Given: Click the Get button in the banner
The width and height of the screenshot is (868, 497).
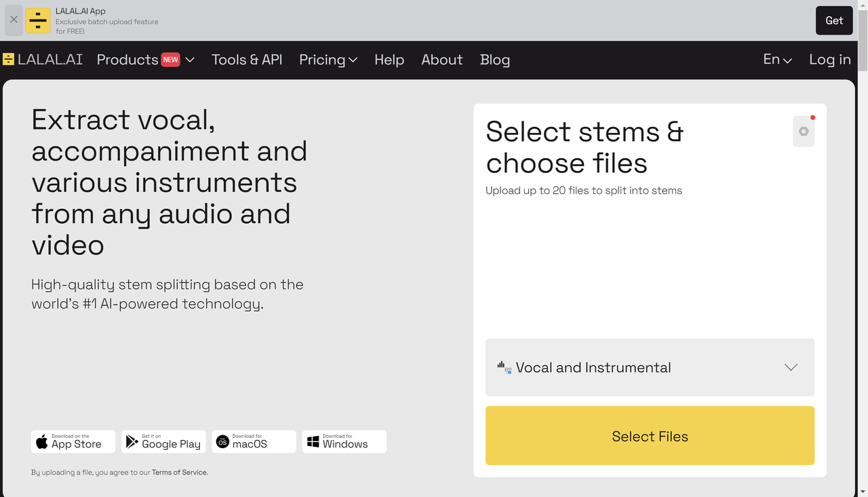Looking at the screenshot, I should coord(834,20).
